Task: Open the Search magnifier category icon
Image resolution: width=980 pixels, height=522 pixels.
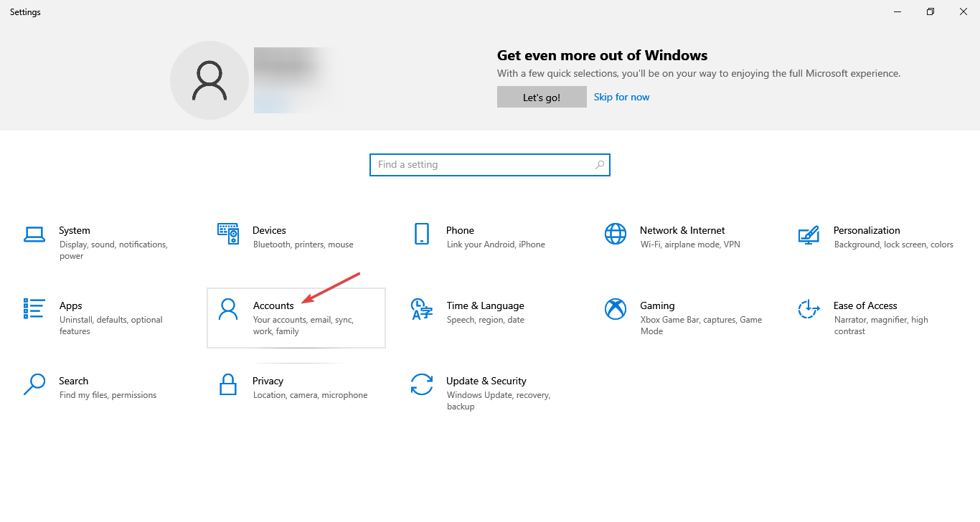Action: (34, 384)
